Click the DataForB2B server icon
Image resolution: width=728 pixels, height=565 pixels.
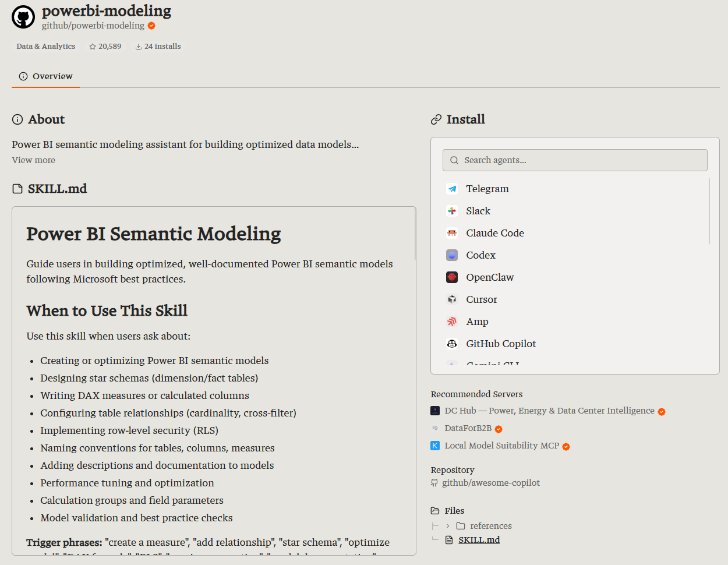435,428
